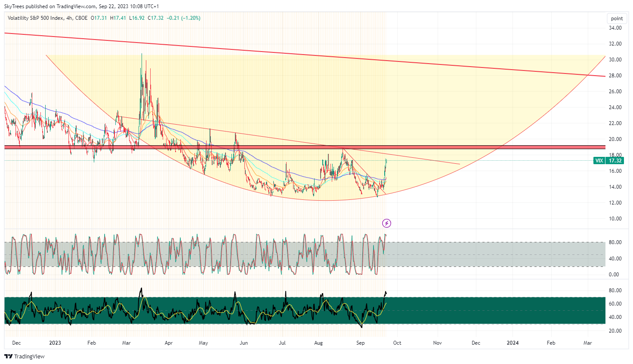Click the red horizontal resistance band near 19
The width and height of the screenshot is (633, 364).
pyautogui.click(x=305, y=147)
